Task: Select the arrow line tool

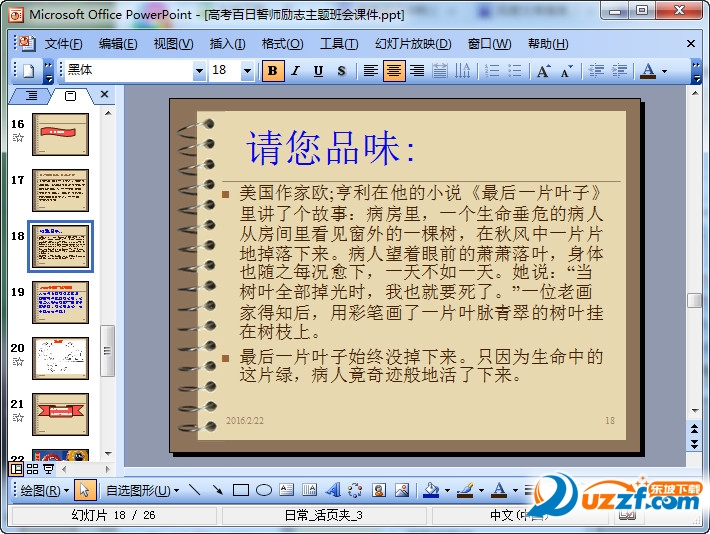Action: [x=216, y=490]
